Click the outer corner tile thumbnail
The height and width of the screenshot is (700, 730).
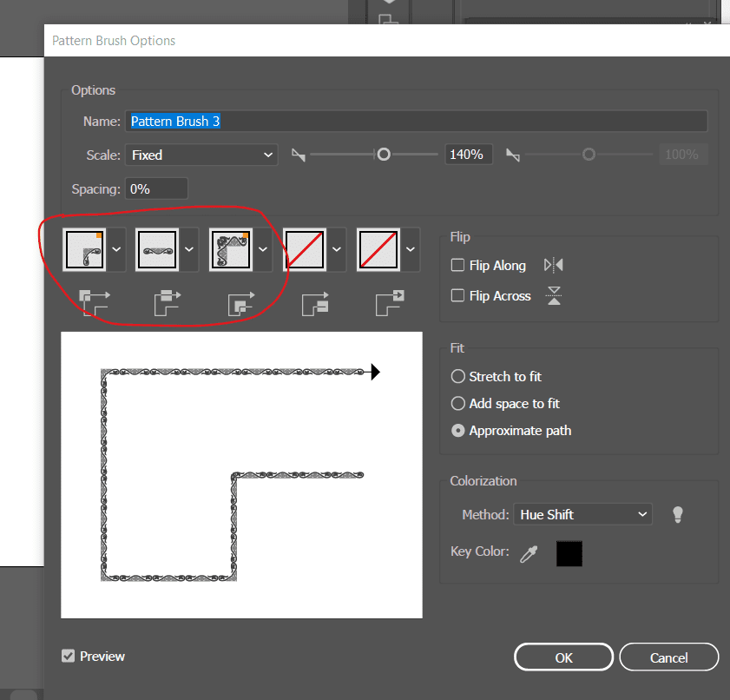pos(85,249)
